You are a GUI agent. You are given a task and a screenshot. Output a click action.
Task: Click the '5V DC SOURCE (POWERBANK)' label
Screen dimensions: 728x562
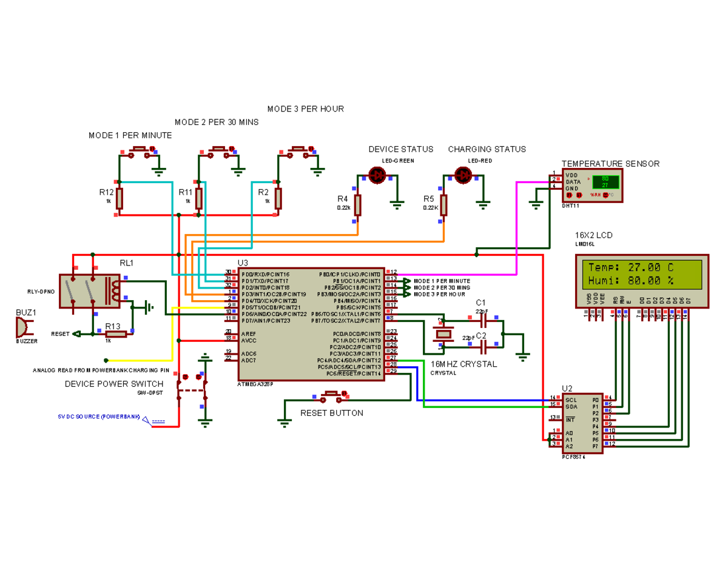99,417
